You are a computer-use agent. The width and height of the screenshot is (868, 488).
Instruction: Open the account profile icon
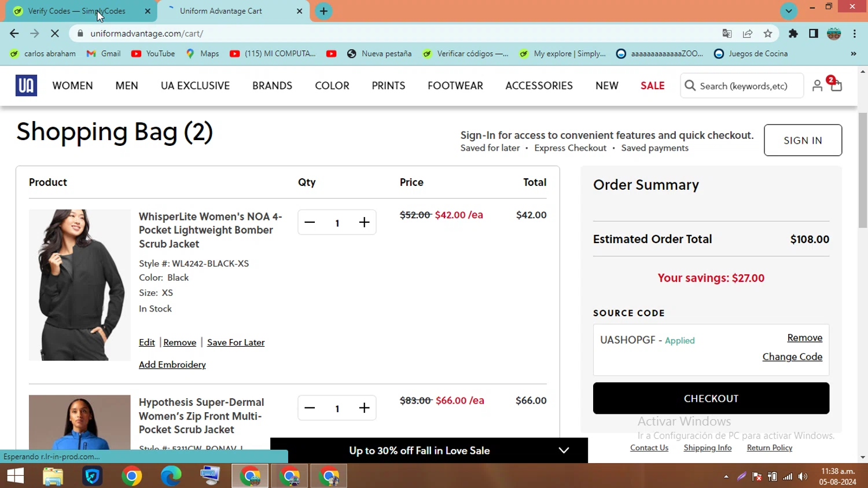(x=817, y=86)
